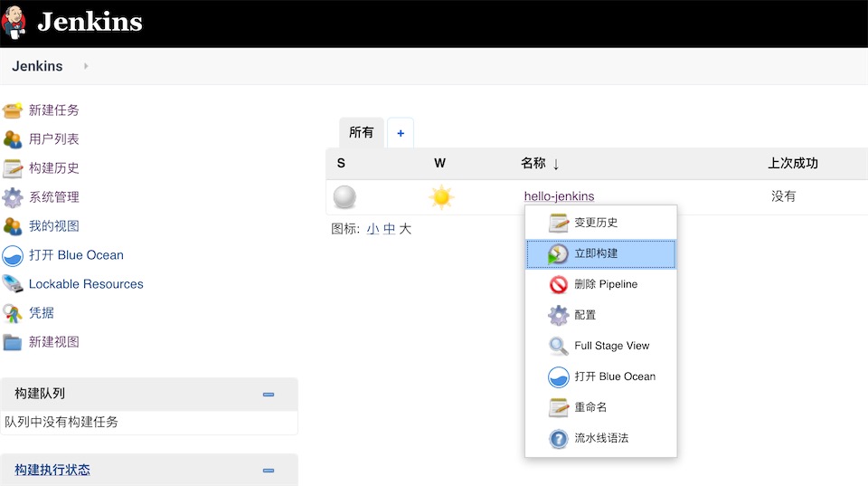Click the 变更历史 notepad icon in menu
868x486 pixels.
coord(559,223)
